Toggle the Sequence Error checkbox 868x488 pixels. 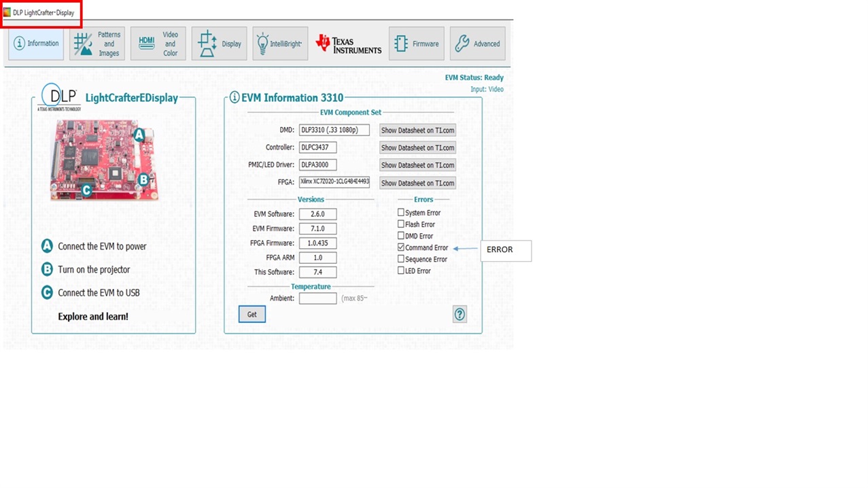click(x=401, y=259)
